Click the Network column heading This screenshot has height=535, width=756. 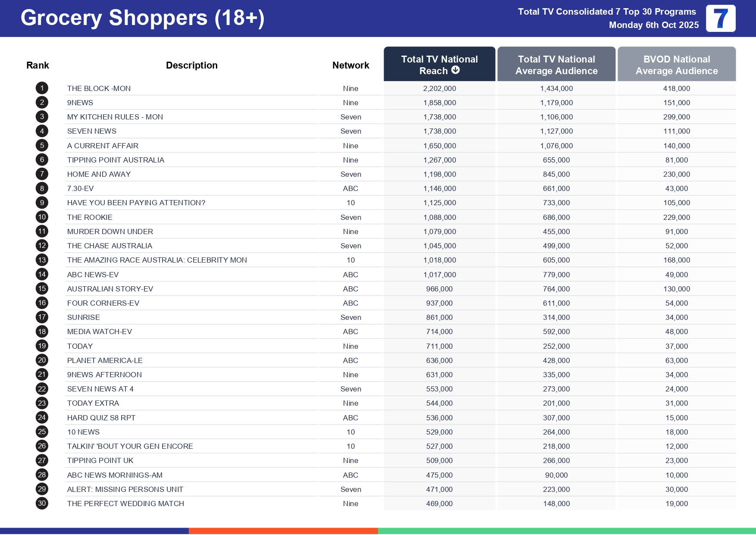coord(350,66)
